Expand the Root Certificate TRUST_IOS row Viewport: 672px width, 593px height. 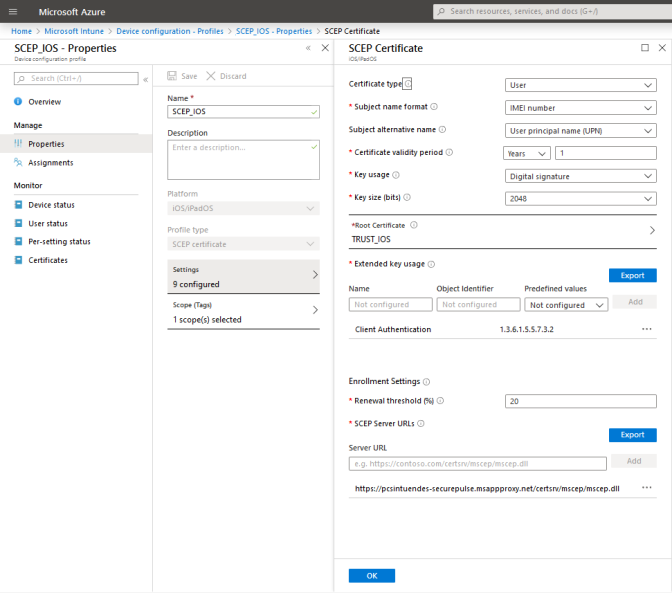(x=502, y=232)
